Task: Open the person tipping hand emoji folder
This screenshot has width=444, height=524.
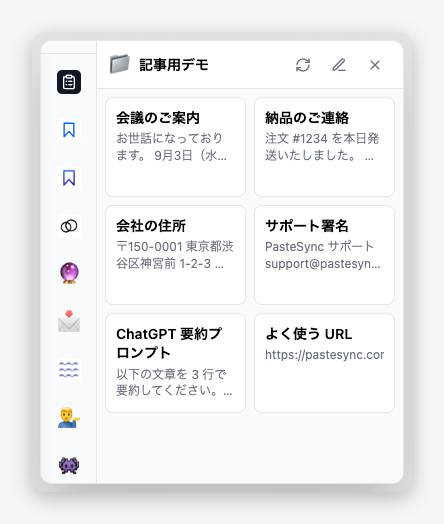Action: click(69, 418)
